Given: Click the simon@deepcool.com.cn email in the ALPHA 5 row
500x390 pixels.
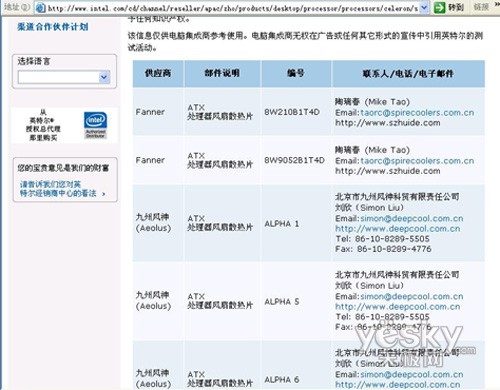Looking at the screenshot, I should coord(412,296).
